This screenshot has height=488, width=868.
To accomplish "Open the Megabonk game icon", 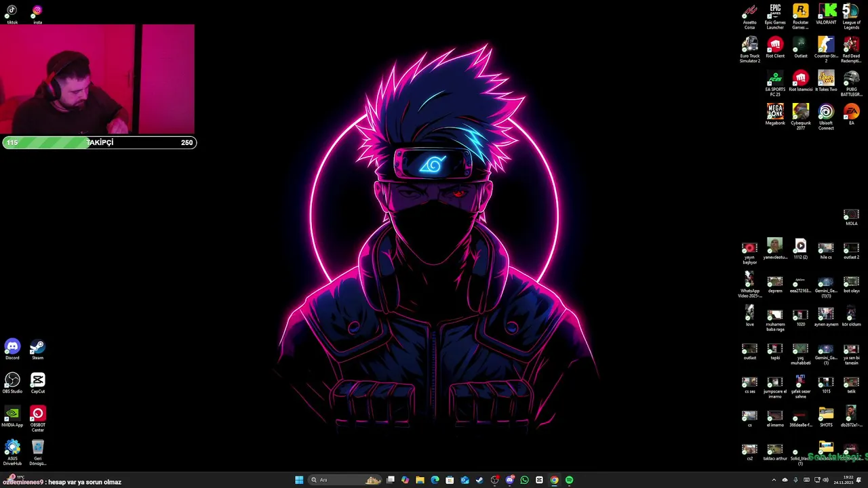I will [x=775, y=115].
